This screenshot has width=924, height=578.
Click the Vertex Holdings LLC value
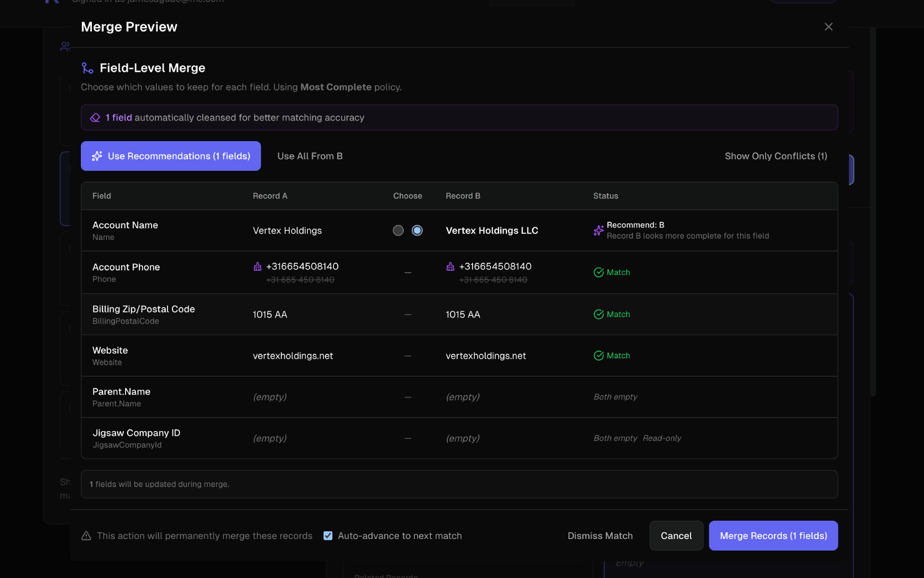[491, 230]
